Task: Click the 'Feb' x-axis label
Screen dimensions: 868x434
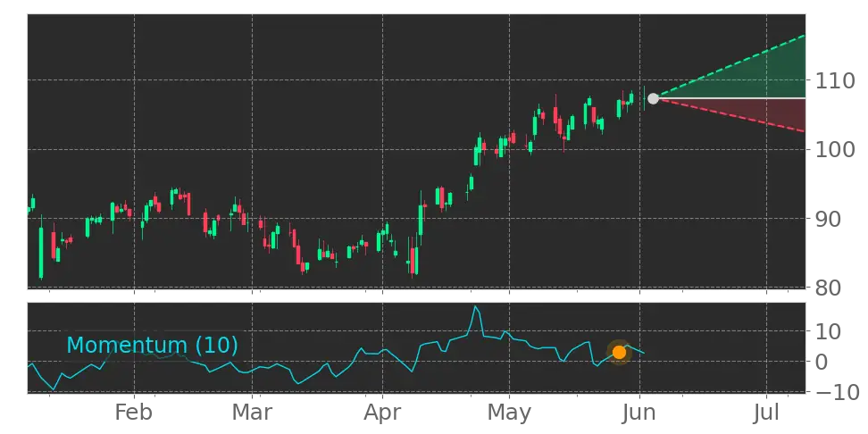Action: click(134, 413)
